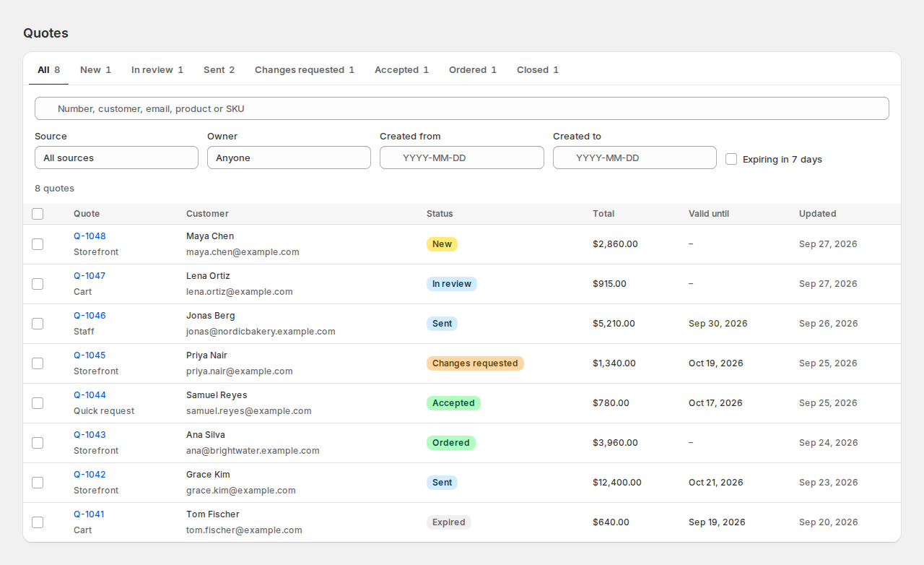Viewport: 924px width, 565px height.
Task: Open quote link Q-1047
Action: click(x=90, y=276)
